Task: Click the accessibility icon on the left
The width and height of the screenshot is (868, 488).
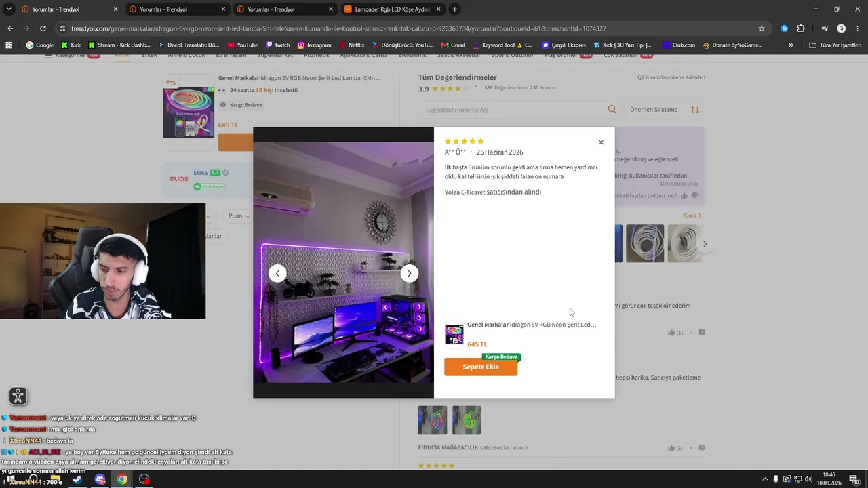Action: pyautogui.click(x=18, y=396)
